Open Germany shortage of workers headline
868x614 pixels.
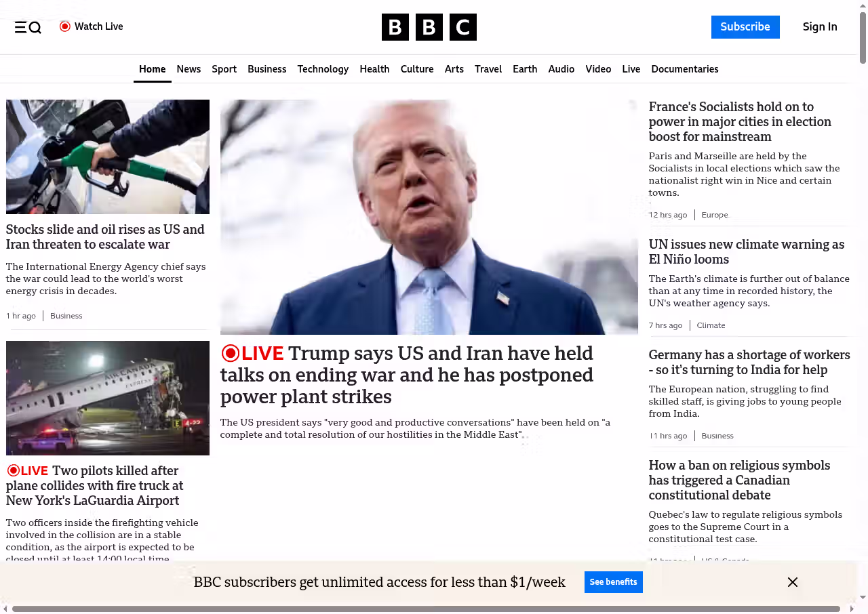click(x=749, y=362)
